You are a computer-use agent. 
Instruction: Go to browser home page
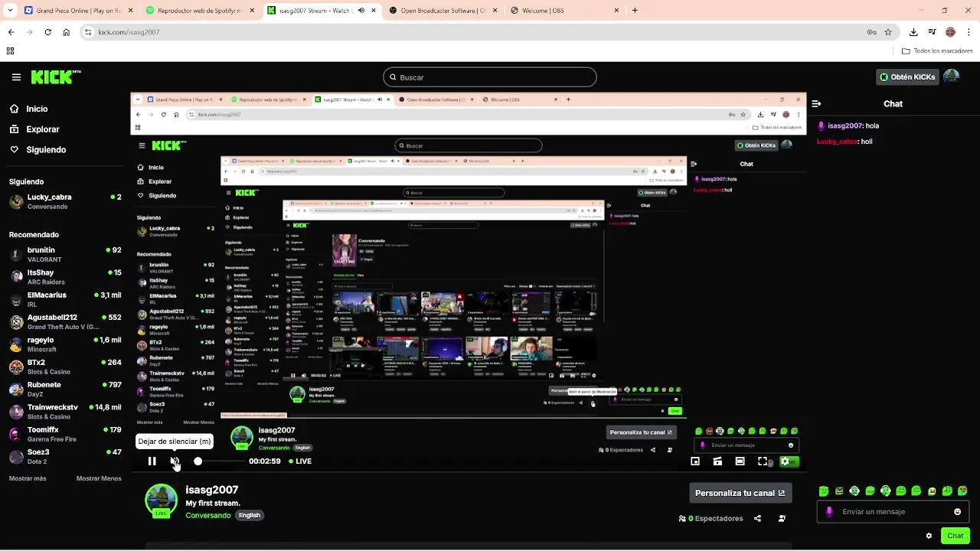point(67,32)
